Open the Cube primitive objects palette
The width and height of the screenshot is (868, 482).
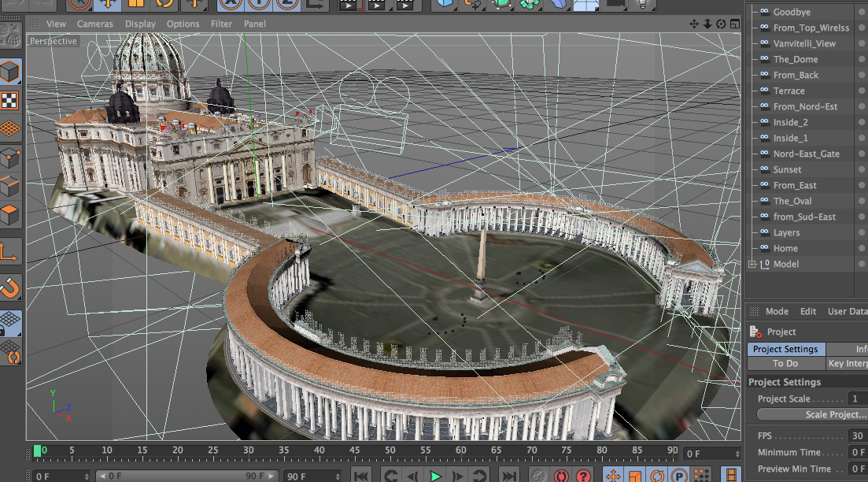point(445,5)
